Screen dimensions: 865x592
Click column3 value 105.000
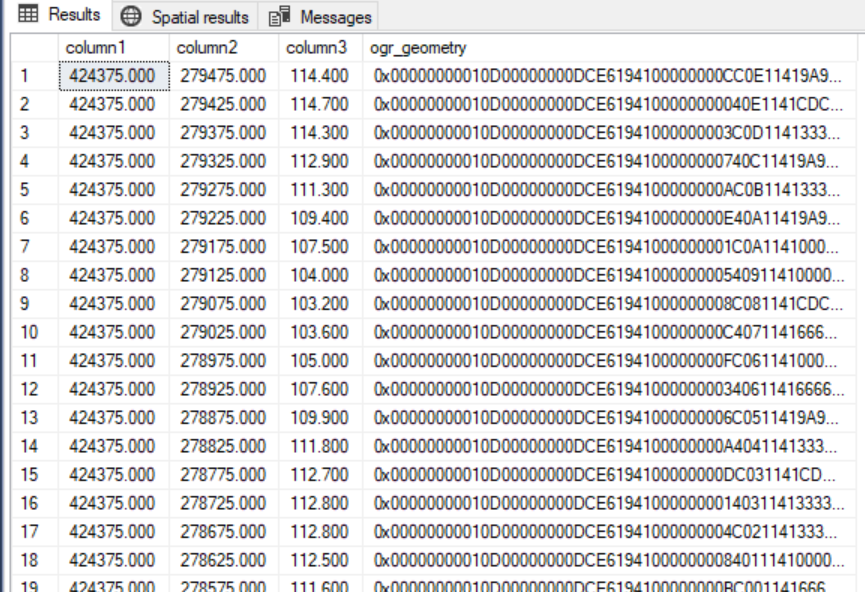pyautogui.click(x=321, y=361)
